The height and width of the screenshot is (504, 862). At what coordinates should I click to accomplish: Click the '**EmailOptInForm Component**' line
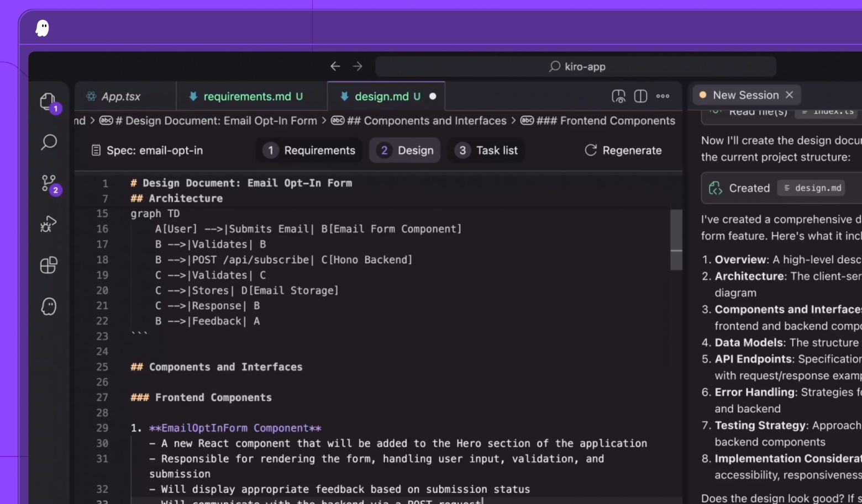tap(226, 428)
